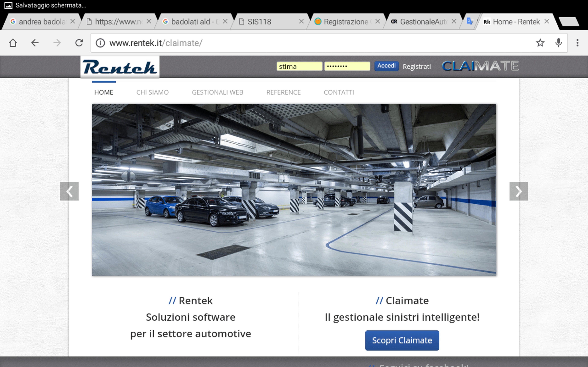Click the browser back arrow
Viewport: 588px width, 367px height.
[x=35, y=43]
